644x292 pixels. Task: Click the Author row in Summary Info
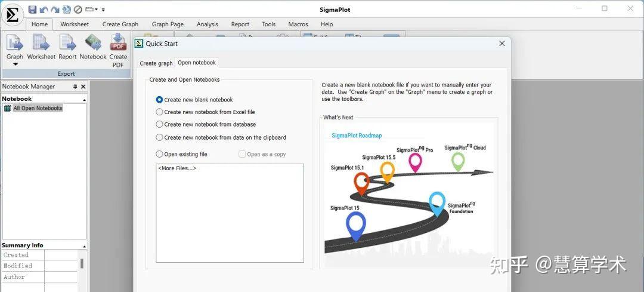39,277
